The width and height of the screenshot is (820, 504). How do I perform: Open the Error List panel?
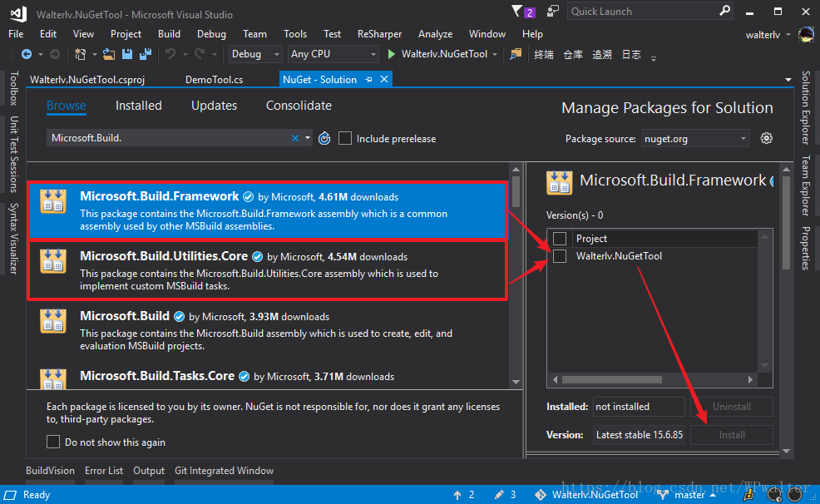104,471
